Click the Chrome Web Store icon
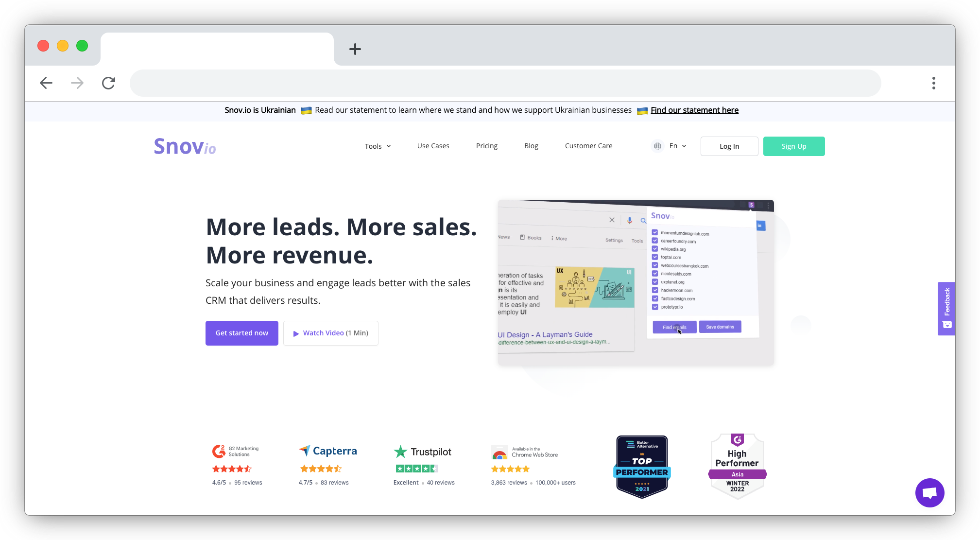The width and height of the screenshot is (980, 540). point(499,452)
